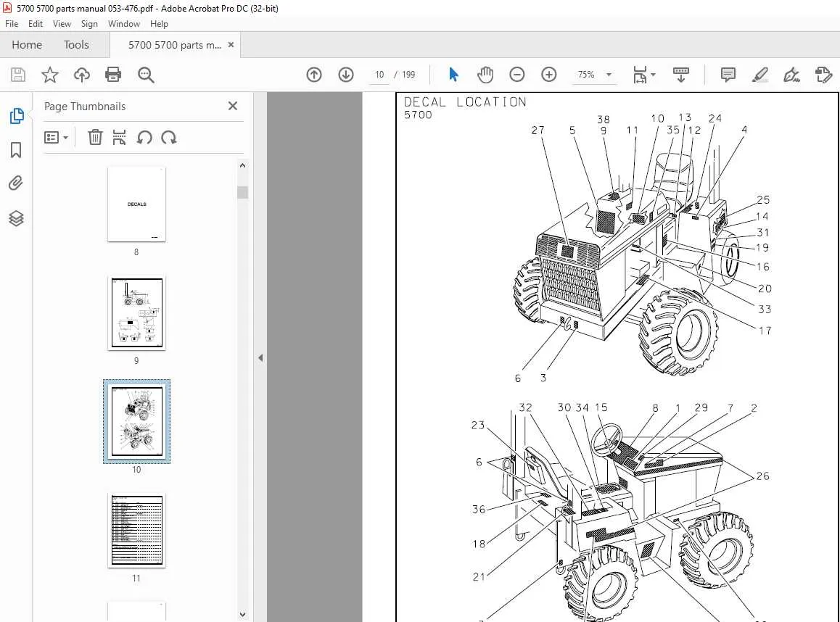Open the Window menu

124,23
